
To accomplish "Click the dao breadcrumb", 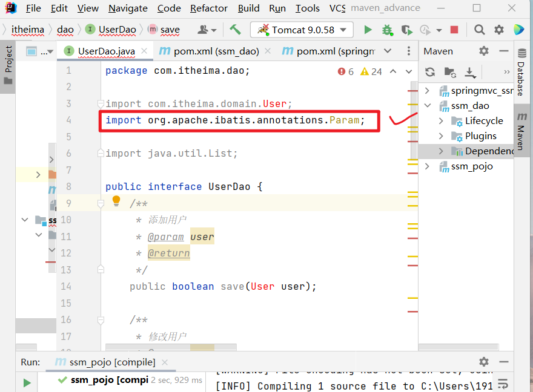I will [65, 30].
